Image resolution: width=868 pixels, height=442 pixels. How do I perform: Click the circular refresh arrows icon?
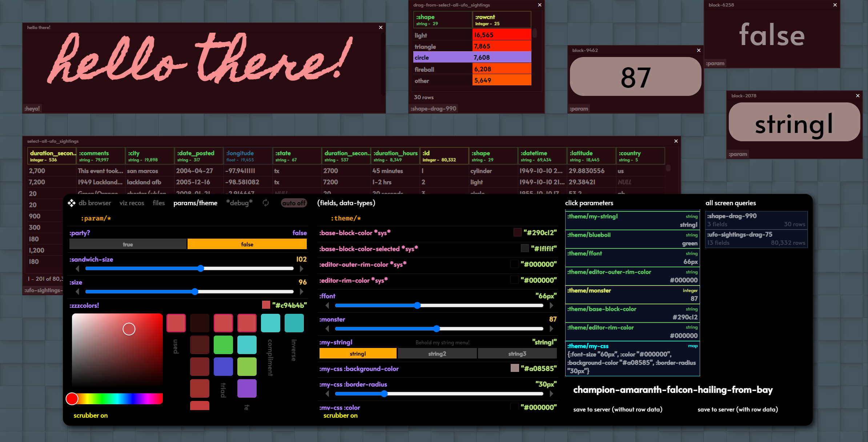tap(266, 203)
